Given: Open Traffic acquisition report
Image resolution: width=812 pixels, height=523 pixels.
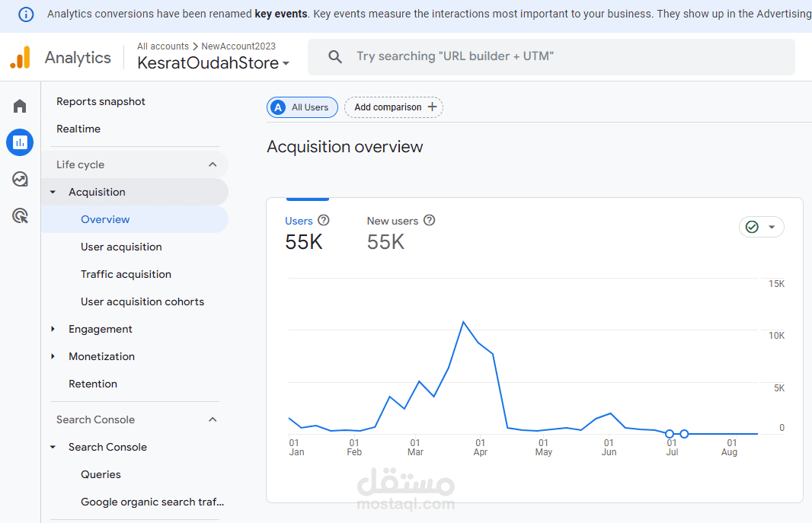Looking at the screenshot, I should (126, 274).
